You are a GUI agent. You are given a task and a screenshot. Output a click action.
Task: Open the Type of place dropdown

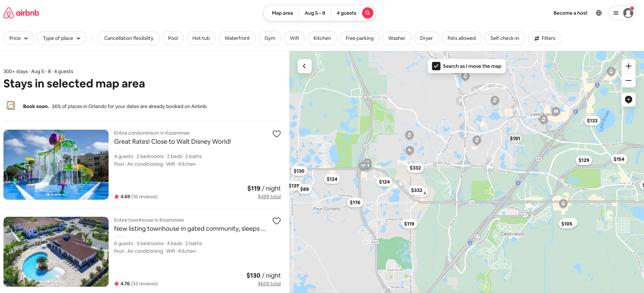tap(62, 38)
